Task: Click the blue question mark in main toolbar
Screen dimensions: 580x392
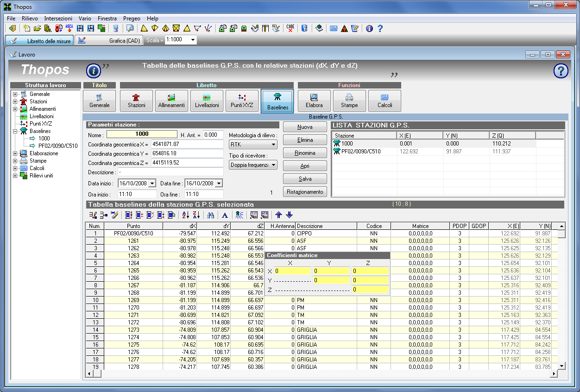Action: click(x=380, y=28)
